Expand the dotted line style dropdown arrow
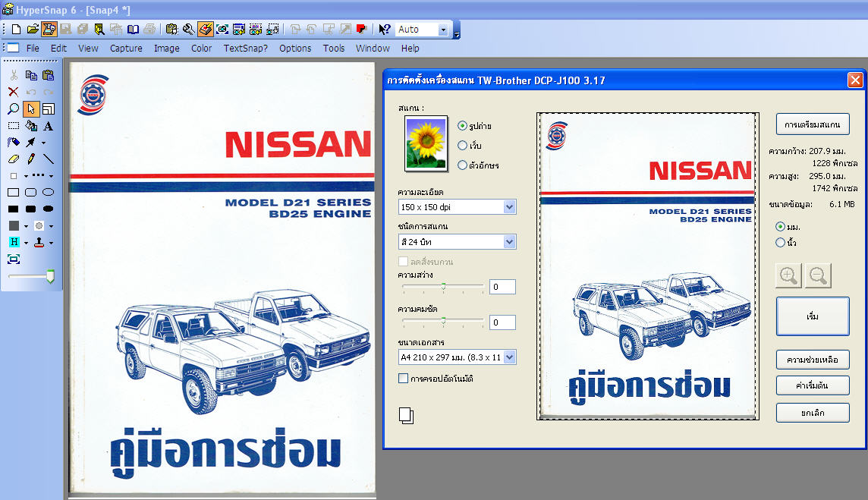868x500 pixels. click(x=52, y=176)
